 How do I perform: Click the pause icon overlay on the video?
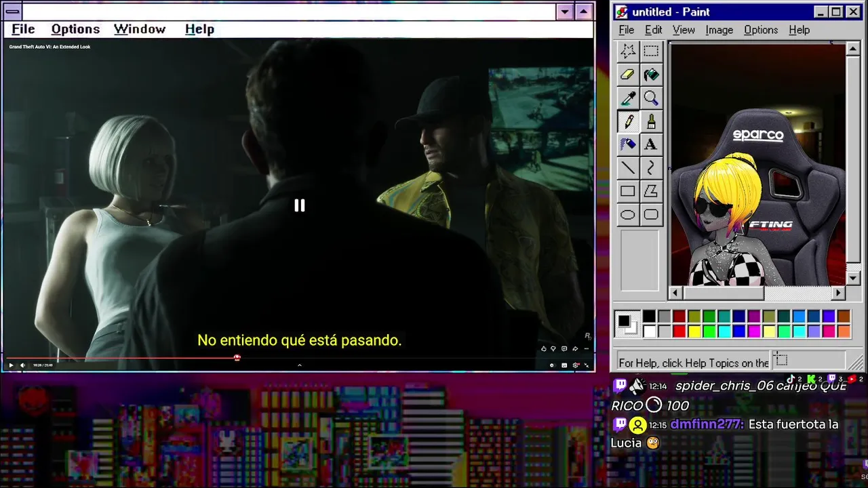click(299, 205)
